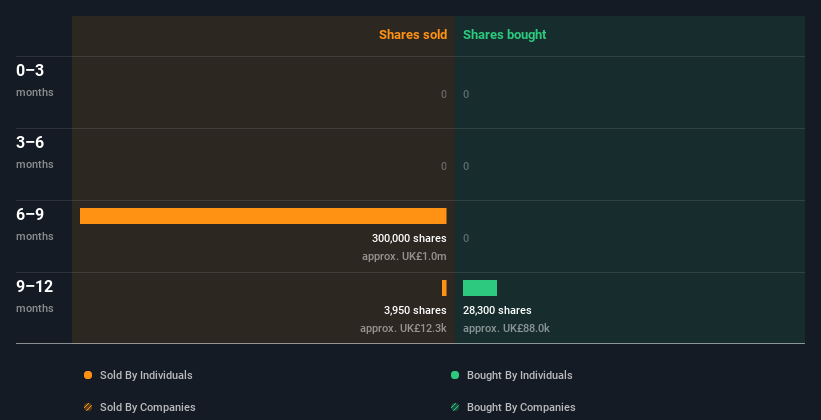Click the 0–3 months row label
Viewport: 821px width, 420px height.
tap(35, 80)
